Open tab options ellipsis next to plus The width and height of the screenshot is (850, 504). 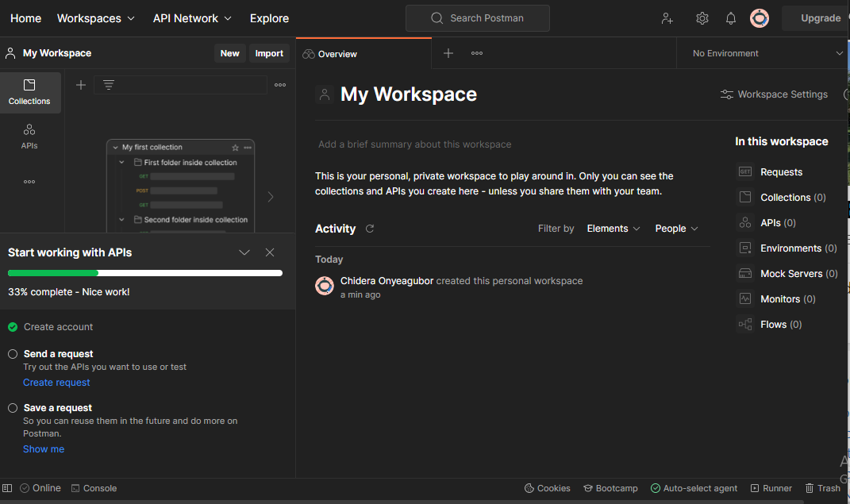[477, 53]
